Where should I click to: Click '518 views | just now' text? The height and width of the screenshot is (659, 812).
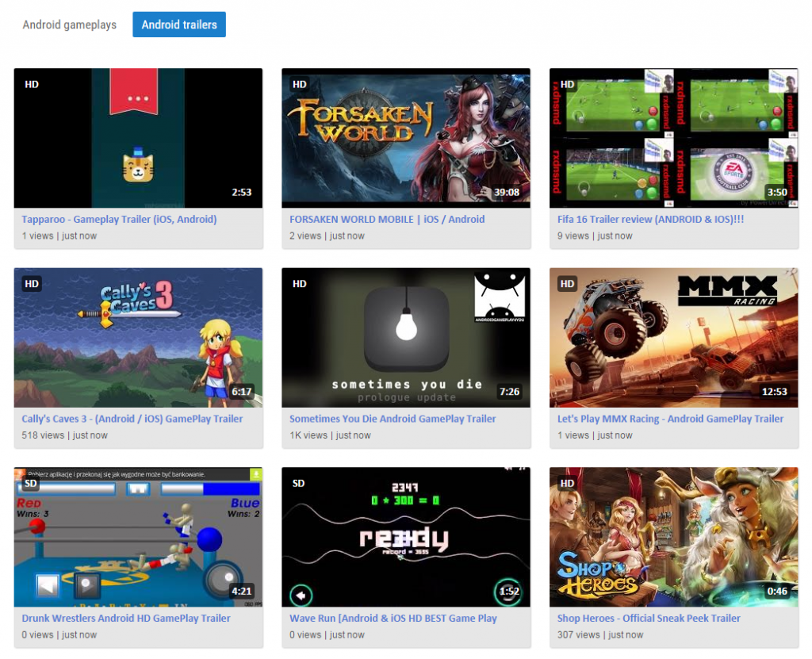(65, 435)
